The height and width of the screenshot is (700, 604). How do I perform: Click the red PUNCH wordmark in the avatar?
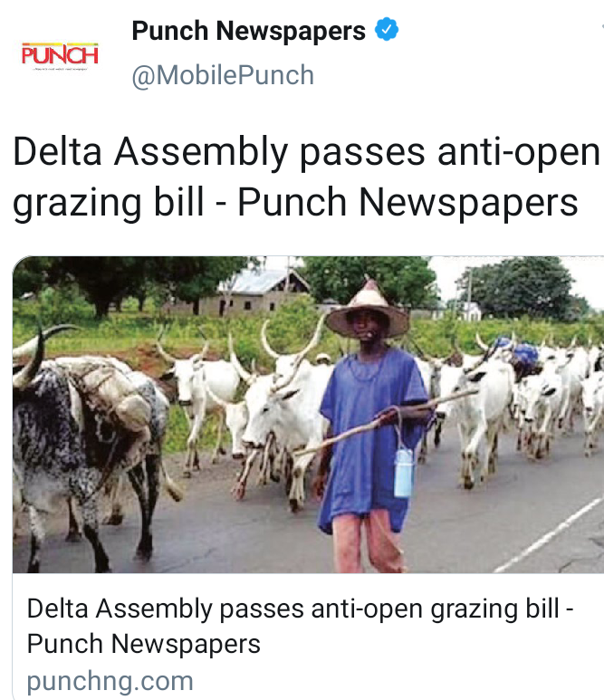[60, 55]
